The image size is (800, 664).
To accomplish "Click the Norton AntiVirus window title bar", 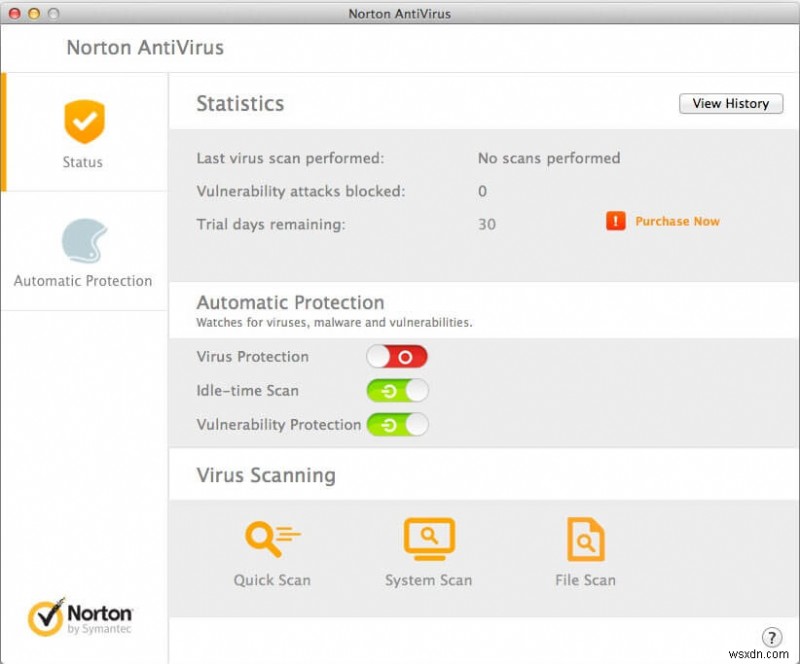I will [399, 13].
